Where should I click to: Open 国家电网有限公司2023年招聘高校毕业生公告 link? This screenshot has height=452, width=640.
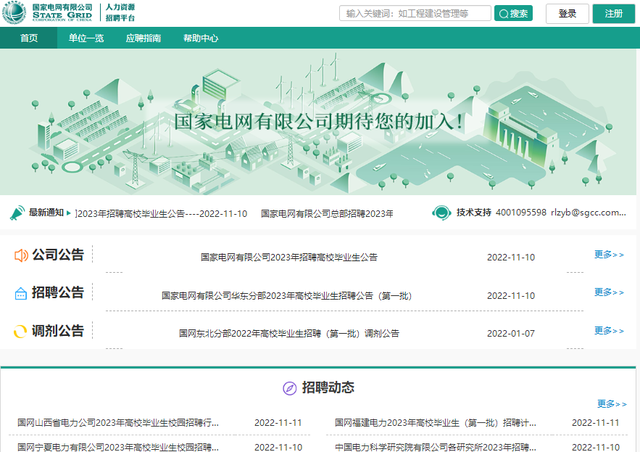point(289,257)
